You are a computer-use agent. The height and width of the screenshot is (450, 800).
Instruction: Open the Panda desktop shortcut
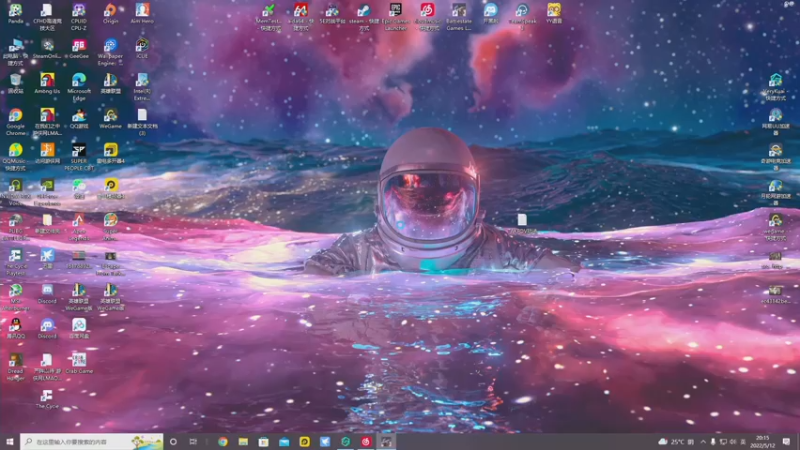[x=15, y=13]
